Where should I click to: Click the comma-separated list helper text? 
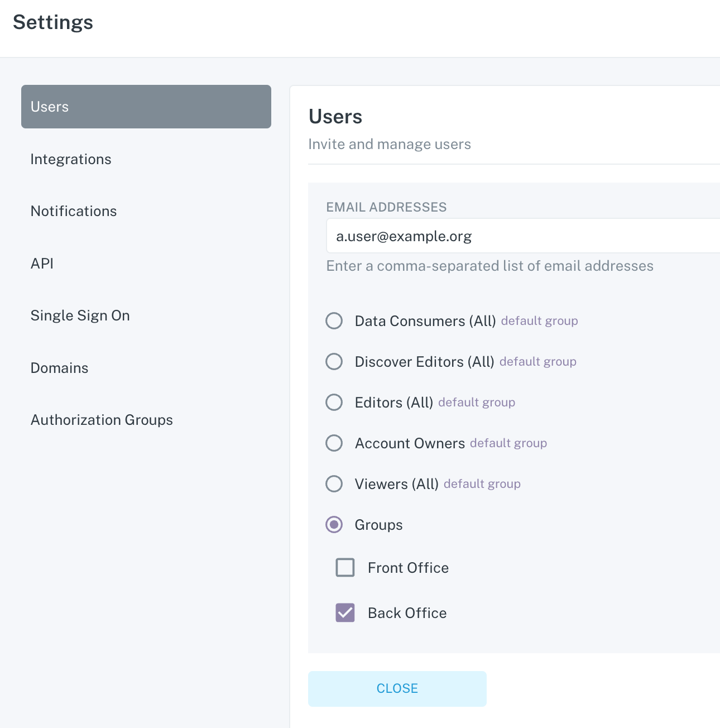coord(489,266)
